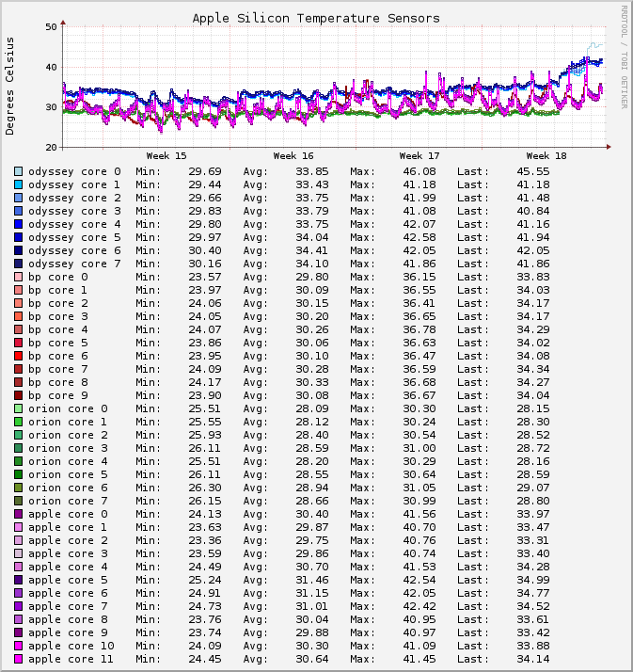Click the odyssey core 5 legend label
This screenshot has height=672, width=633.
(x=74, y=237)
